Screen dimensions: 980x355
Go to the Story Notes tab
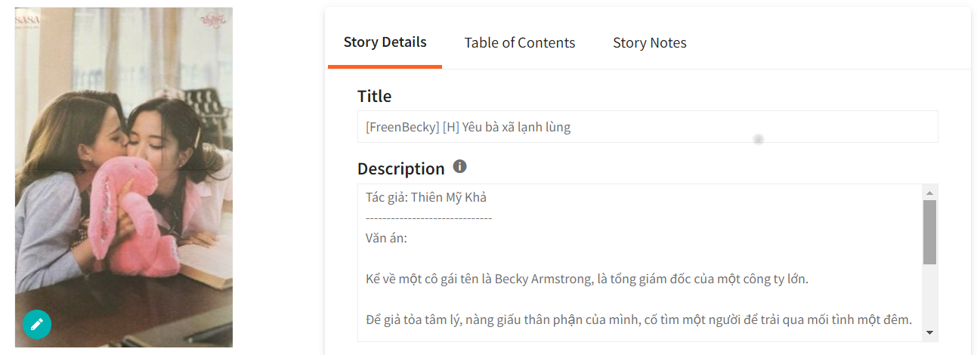coord(649,43)
